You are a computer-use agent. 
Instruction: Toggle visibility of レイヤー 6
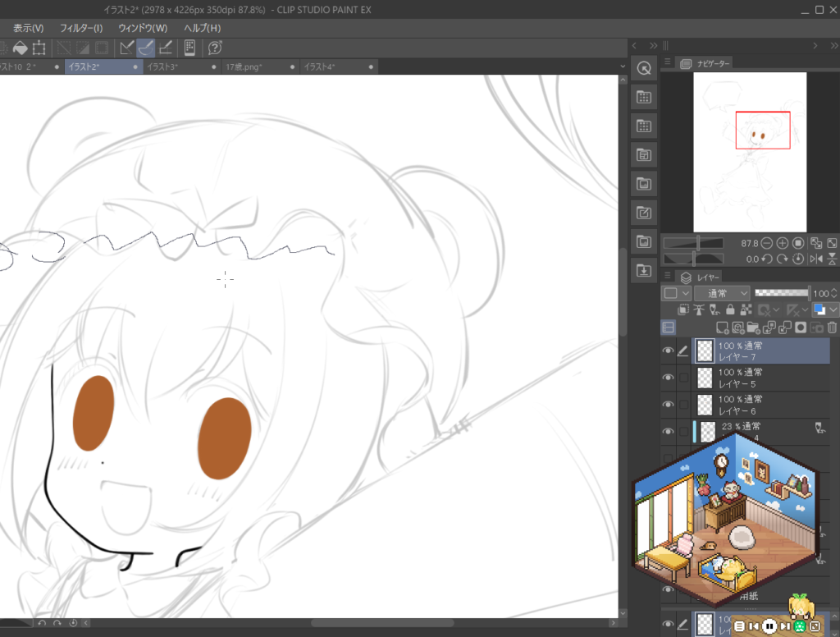tap(667, 405)
